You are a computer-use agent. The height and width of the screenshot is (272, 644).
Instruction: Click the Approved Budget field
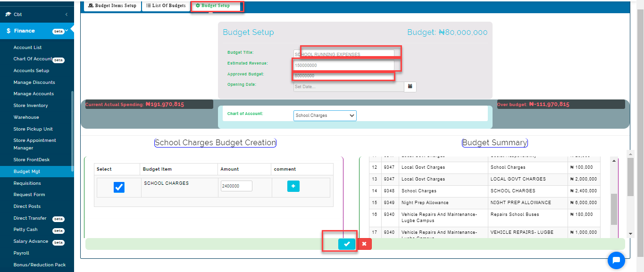click(343, 75)
